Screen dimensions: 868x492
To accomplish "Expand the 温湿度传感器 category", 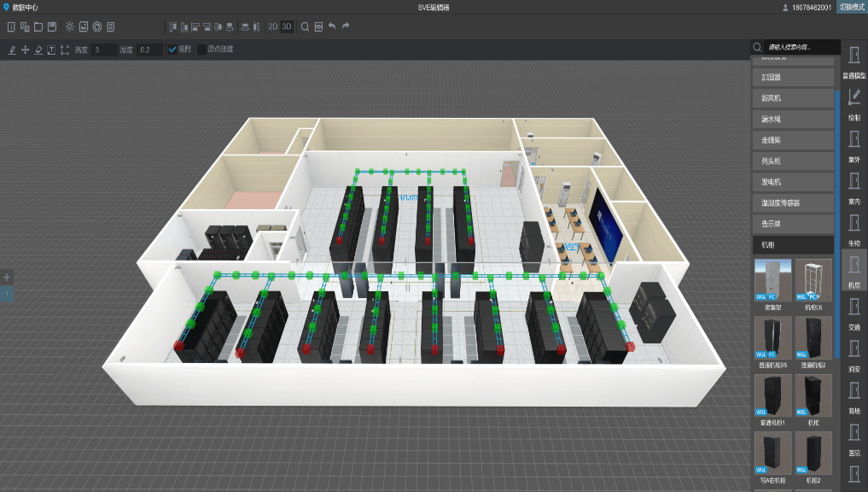I will (x=793, y=203).
